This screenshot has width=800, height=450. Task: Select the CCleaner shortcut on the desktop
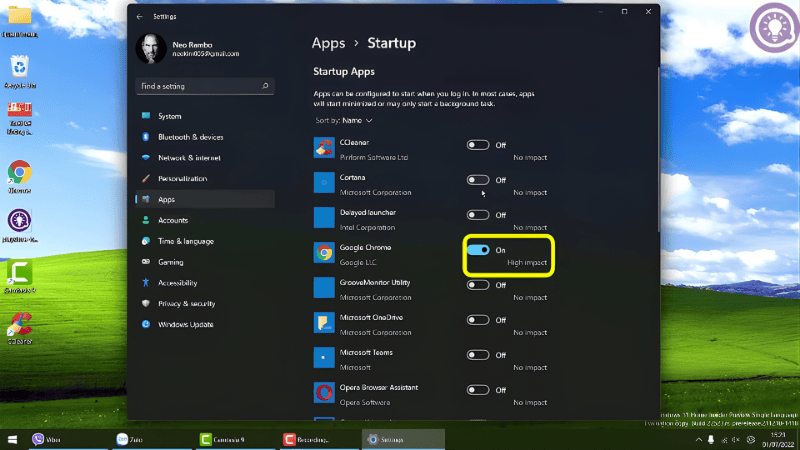coord(20,329)
